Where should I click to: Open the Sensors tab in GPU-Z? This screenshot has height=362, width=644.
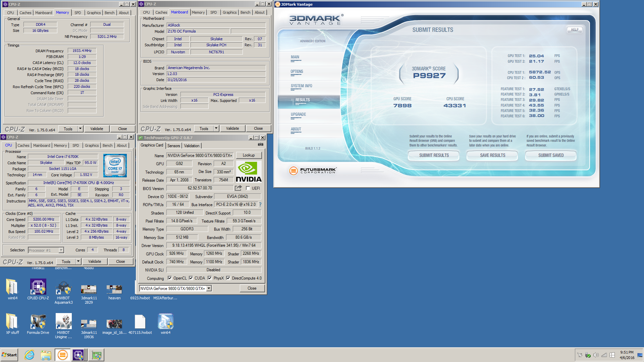point(174,146)
